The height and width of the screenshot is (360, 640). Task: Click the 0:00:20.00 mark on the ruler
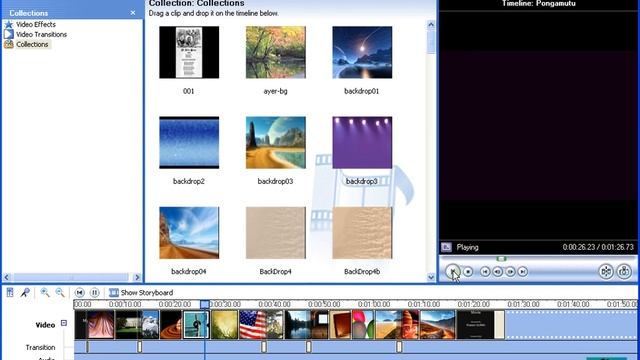click(175, 304)
